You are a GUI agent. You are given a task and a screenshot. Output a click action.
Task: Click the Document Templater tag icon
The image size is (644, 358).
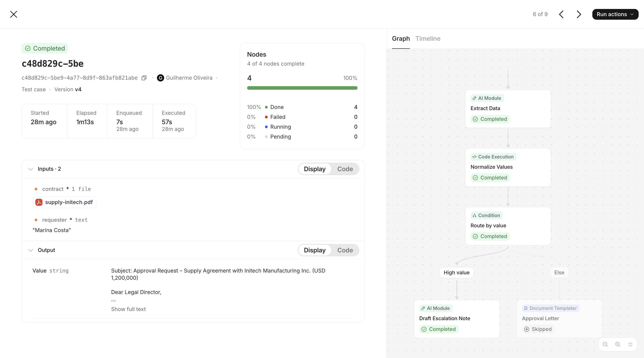(525, 308)
